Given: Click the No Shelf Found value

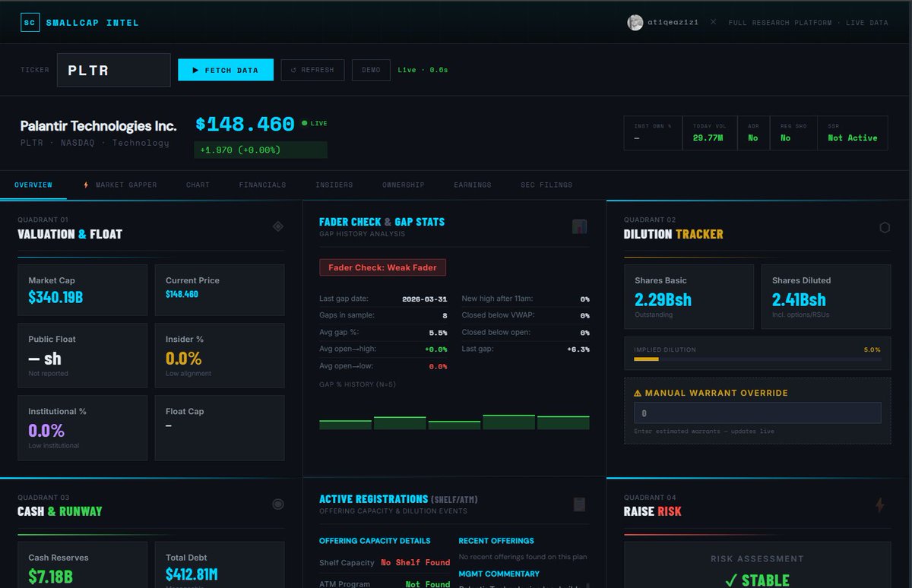Looking at the screenshot, I should [x=416, y=563].
